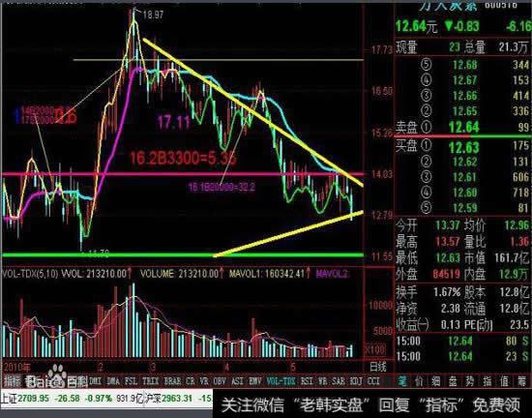Select the 指 index tab
The width and height of the screenshot is (532, 418).
point(487,381)
